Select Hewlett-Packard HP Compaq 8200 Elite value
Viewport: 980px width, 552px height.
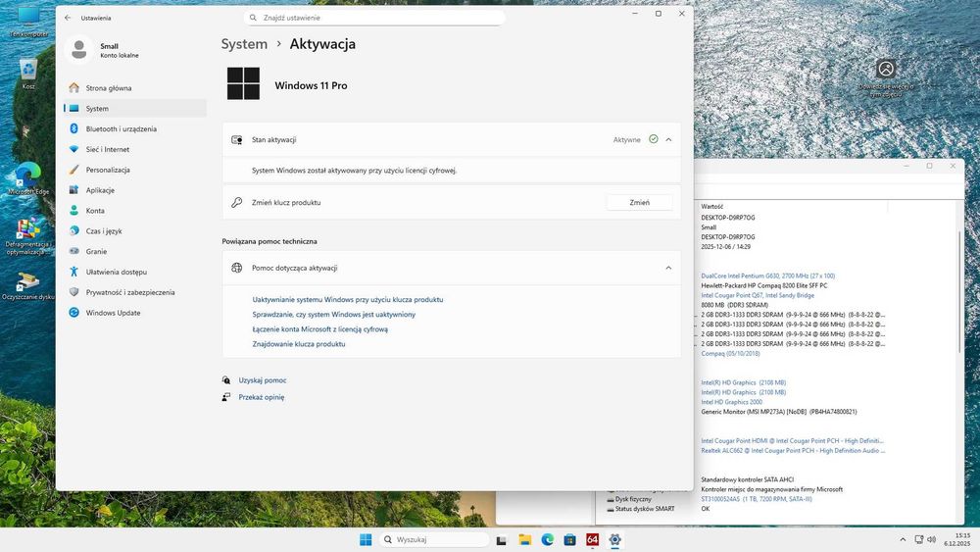point(763,285)
